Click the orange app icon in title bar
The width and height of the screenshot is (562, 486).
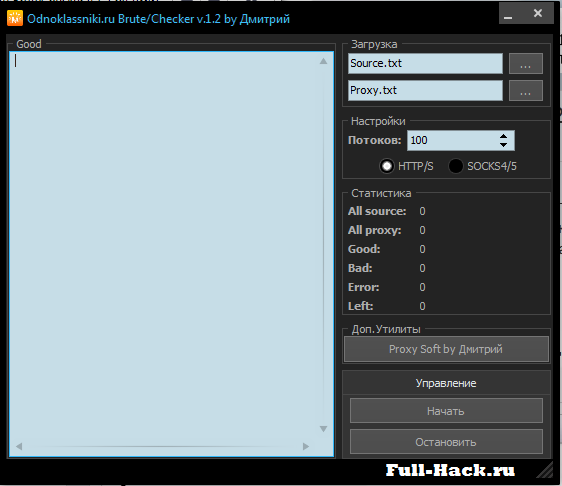[15, 18]
